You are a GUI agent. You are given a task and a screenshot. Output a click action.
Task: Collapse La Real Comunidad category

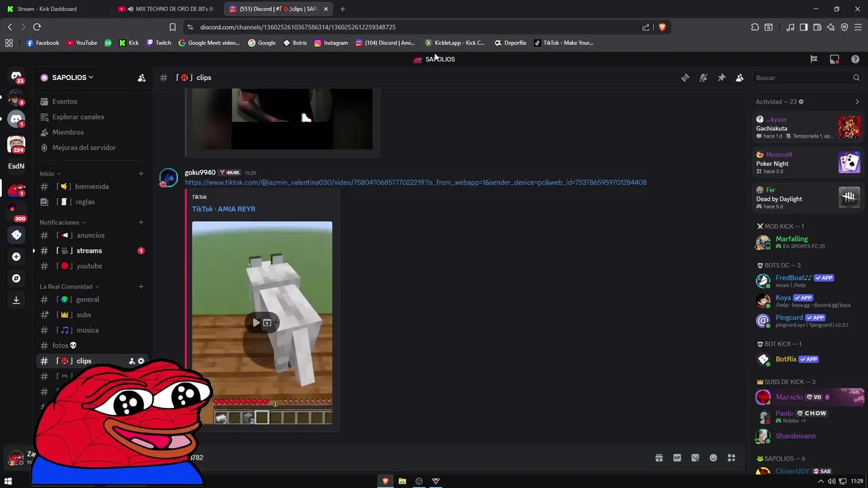pos(69,287)
